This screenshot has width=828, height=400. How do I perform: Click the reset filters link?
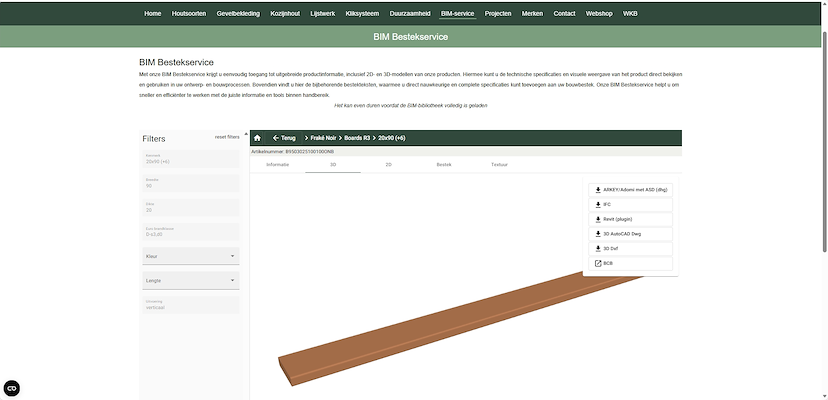pyautogui.click(x=227, y=137)
